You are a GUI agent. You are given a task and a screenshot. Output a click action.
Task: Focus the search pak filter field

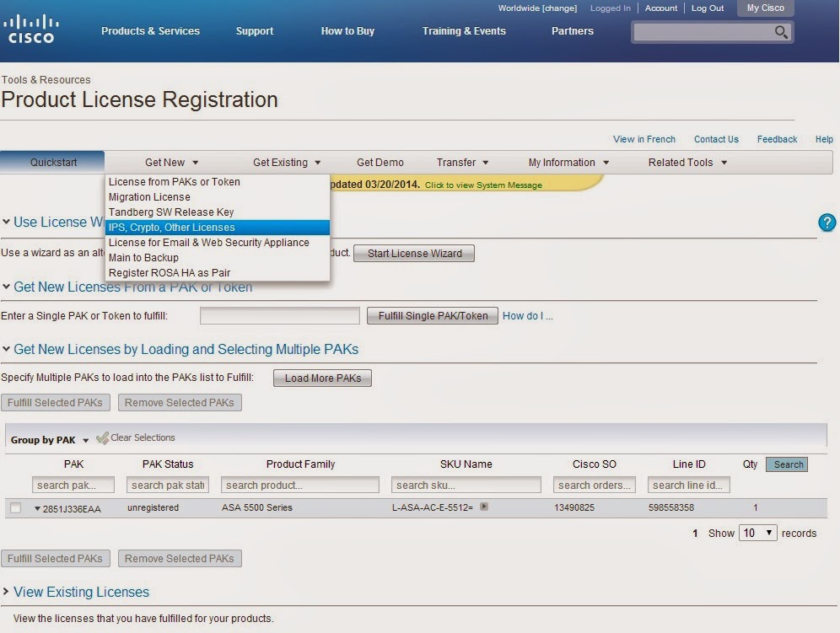[73, 485]
